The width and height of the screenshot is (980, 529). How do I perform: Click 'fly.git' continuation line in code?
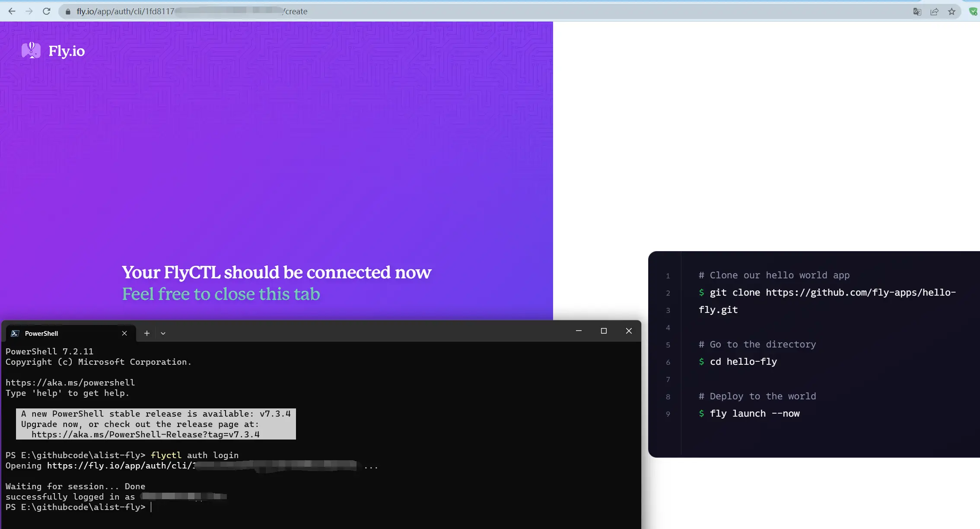point(718,310)
